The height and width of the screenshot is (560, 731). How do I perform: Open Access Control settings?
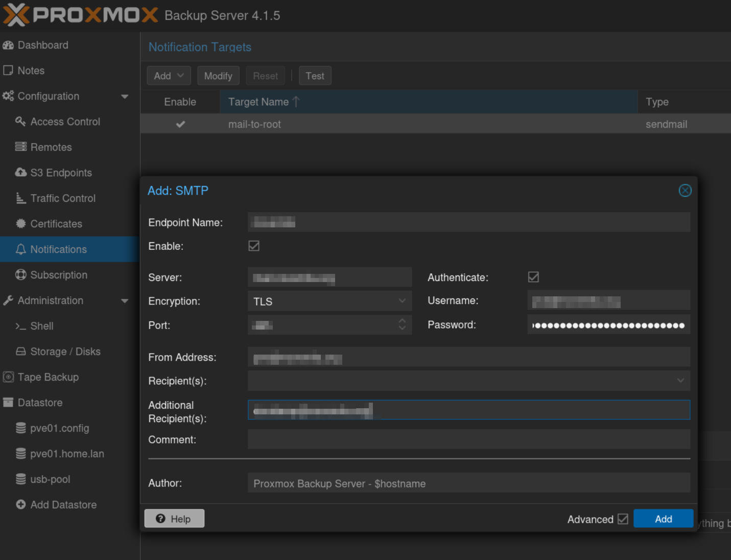point(65,122)
